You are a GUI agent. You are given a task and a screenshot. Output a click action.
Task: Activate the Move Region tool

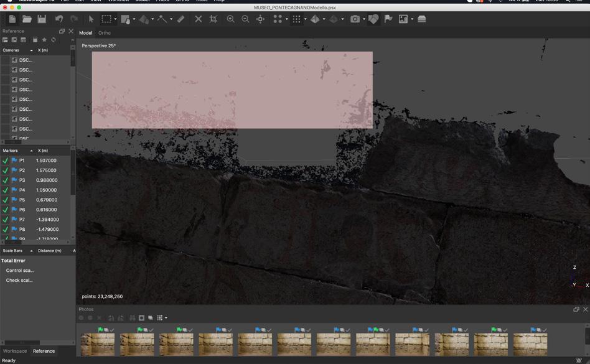click(125, 19)
